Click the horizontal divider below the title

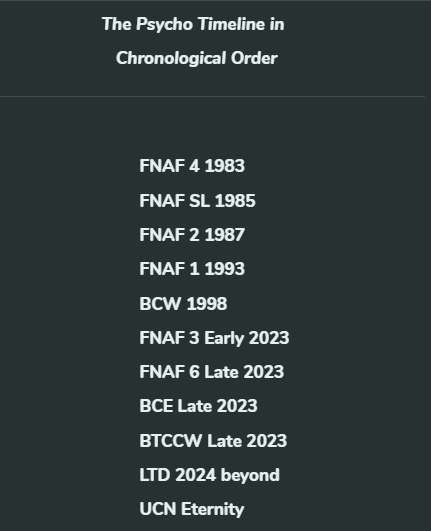click(212, 97)
